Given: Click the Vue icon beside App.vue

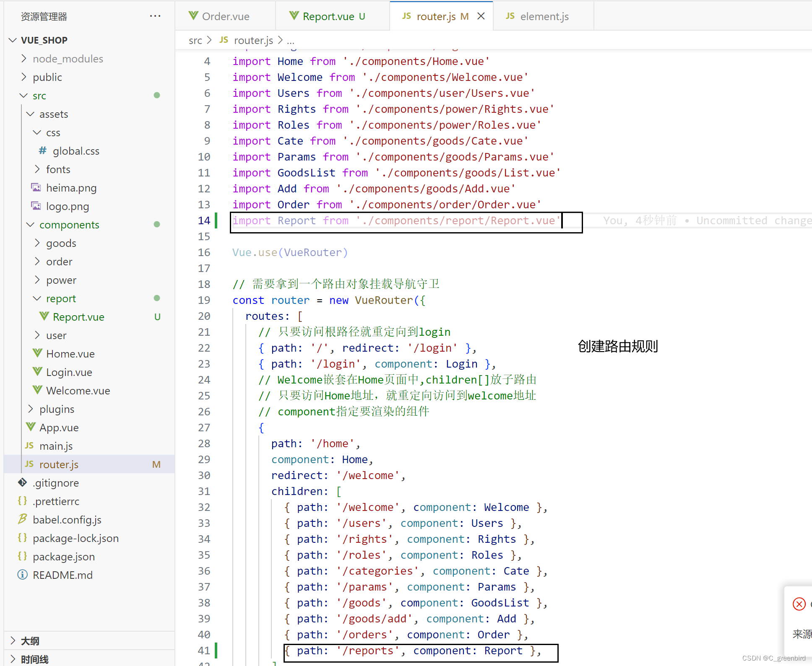Looking at the screenshot, I should point(31,427).
